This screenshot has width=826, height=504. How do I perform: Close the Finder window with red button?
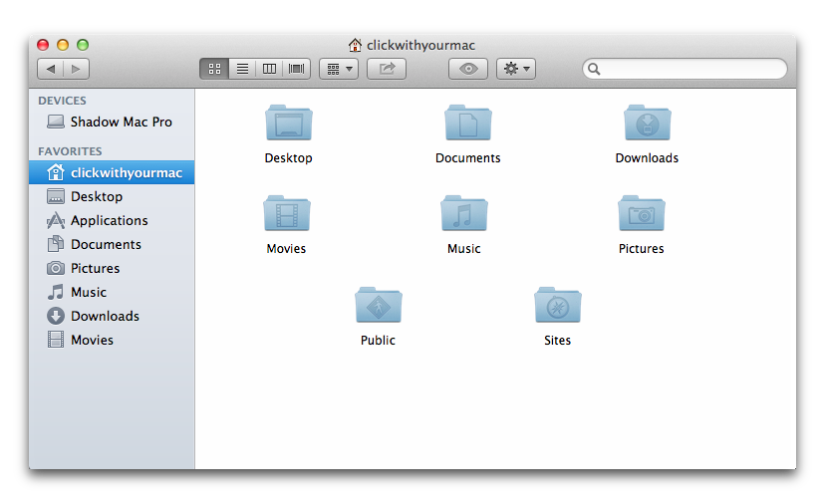coord(43,45)
